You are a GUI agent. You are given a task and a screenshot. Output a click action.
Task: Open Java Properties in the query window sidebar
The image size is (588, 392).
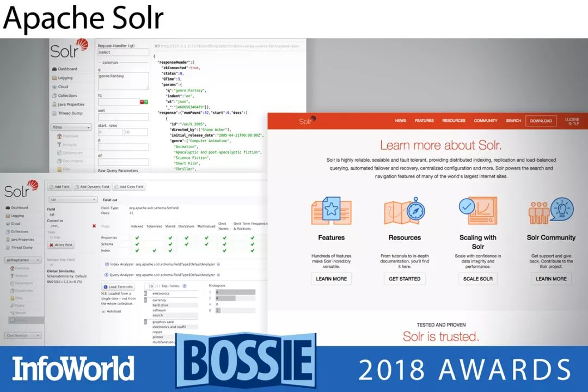tap(68, 105)
